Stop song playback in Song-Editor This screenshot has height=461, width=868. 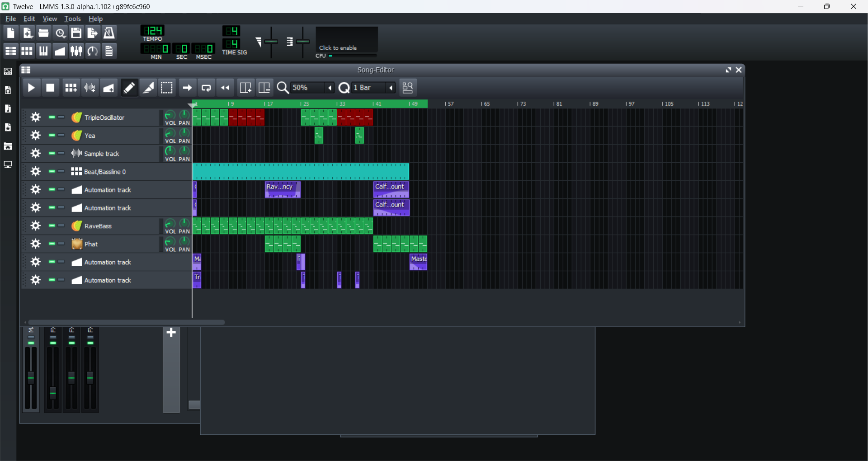point(51,88)
